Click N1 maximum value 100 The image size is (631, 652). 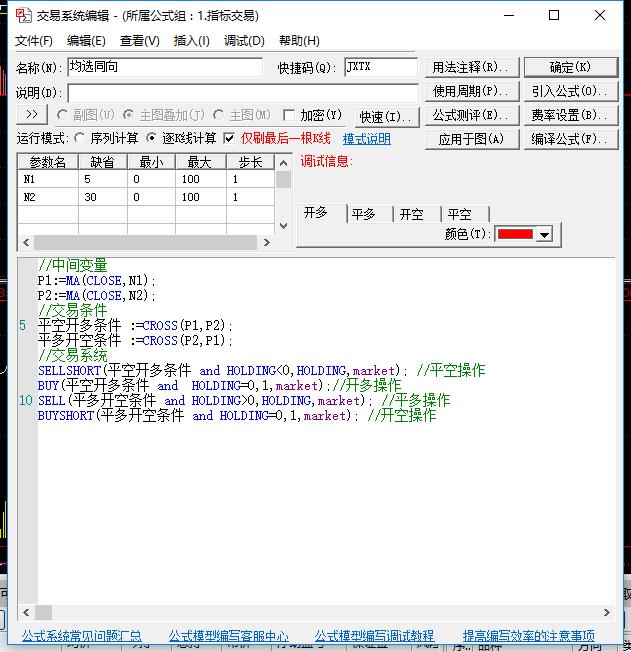(200, 179)
